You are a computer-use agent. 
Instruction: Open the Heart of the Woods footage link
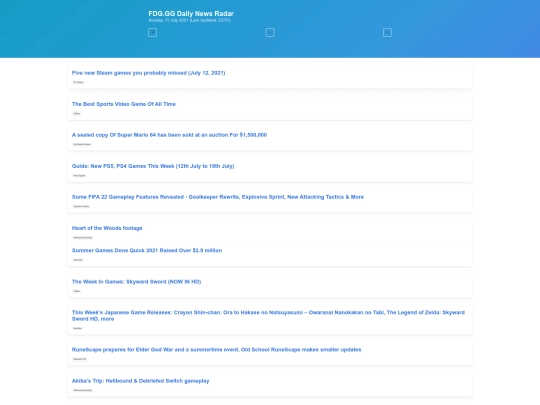pyautogui.click(x=107, y=228)
